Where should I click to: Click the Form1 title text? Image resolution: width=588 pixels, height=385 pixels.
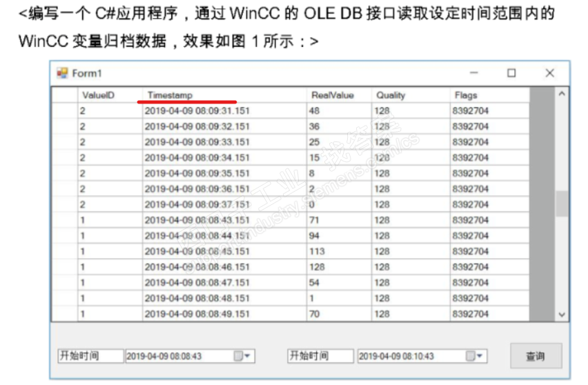tap(87, 73)
